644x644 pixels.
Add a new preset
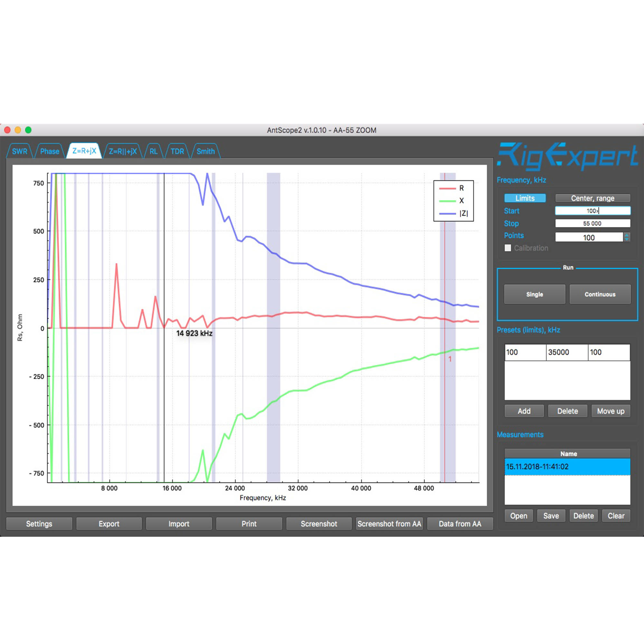pyautogui.click(x=524, y=411)
